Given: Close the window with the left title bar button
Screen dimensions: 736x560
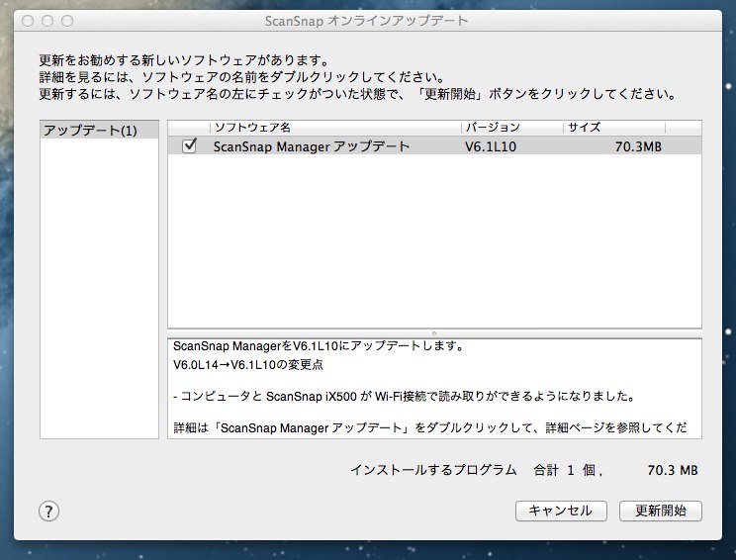Looking at the screenshot, I should [28, 21].
